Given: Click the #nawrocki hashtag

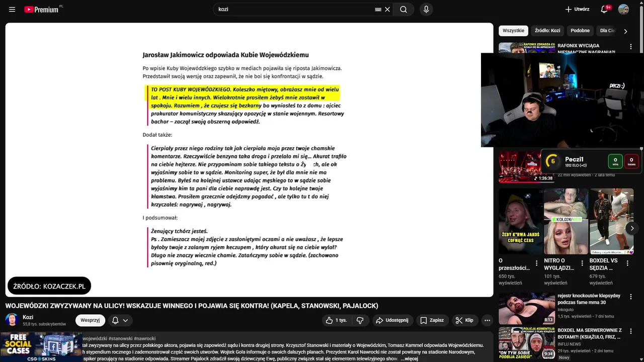Looking at the screenshot, I should coord(145,339).
